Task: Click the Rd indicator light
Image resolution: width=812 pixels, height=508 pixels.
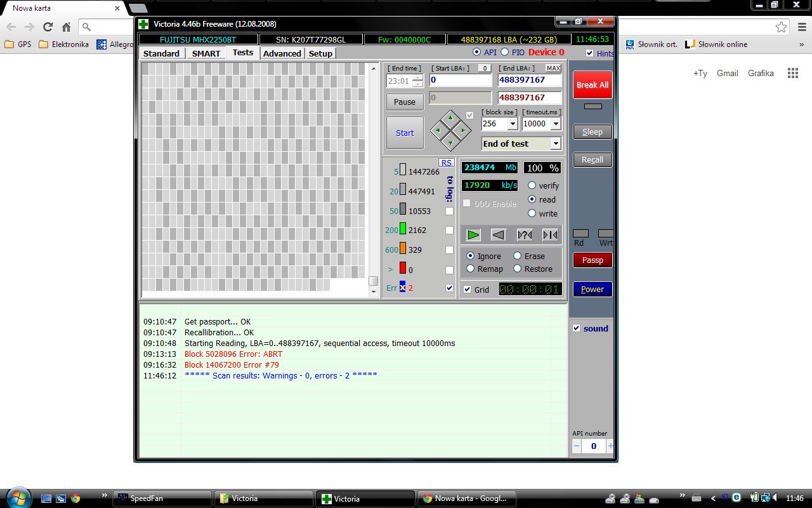Action: tap(580, 234)
